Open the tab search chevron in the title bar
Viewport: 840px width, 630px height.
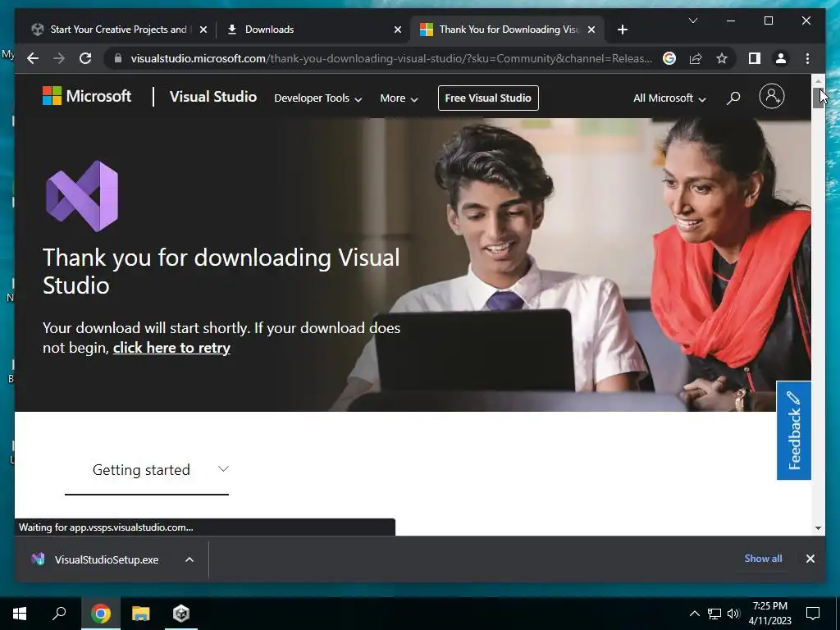click(692, 21)
